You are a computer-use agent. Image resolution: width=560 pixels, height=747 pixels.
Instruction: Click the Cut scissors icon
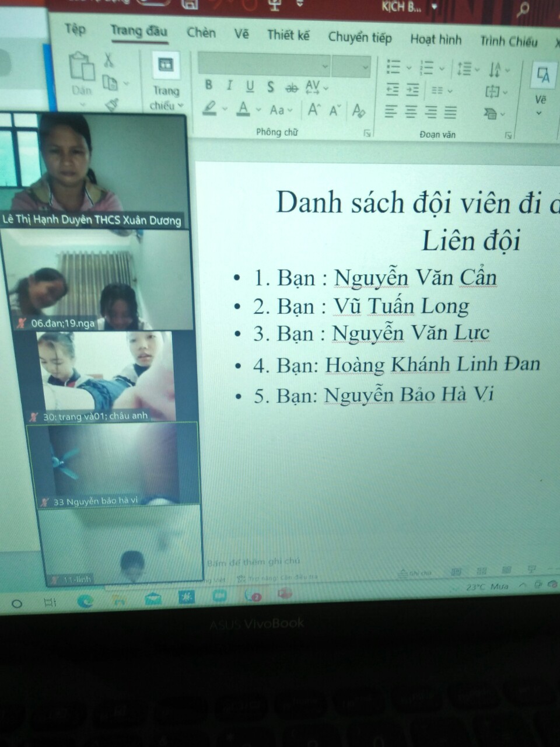tap(108, 60)
